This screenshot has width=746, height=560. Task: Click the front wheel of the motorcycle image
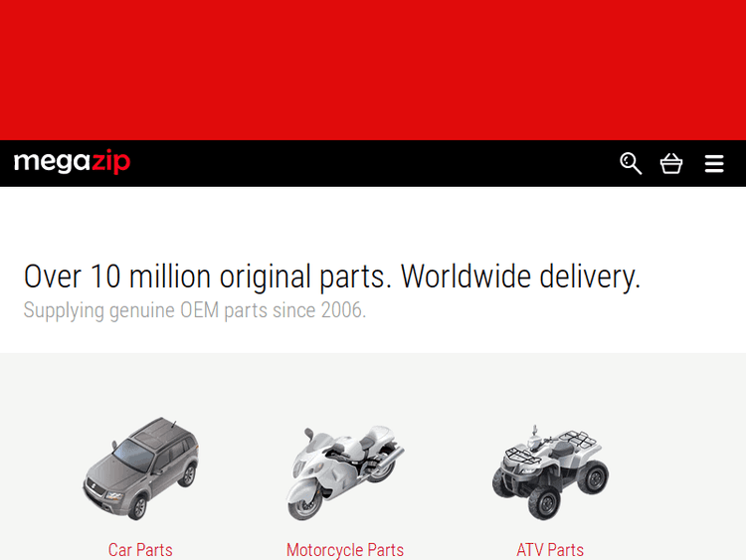[305, 505]
